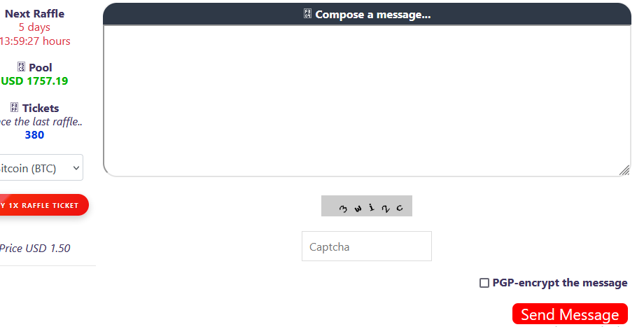This screenshot has width=644, height=327.
Task: Click the message box resize handle
Action: point(624,170)
